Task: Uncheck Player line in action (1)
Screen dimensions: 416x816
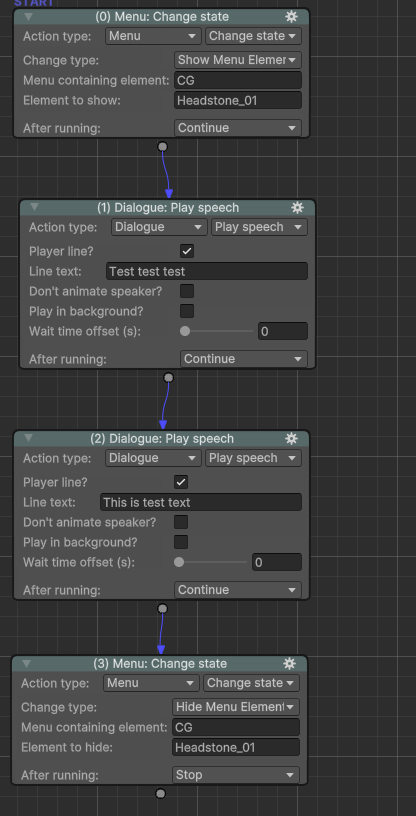Action: [x=187, y=251]
